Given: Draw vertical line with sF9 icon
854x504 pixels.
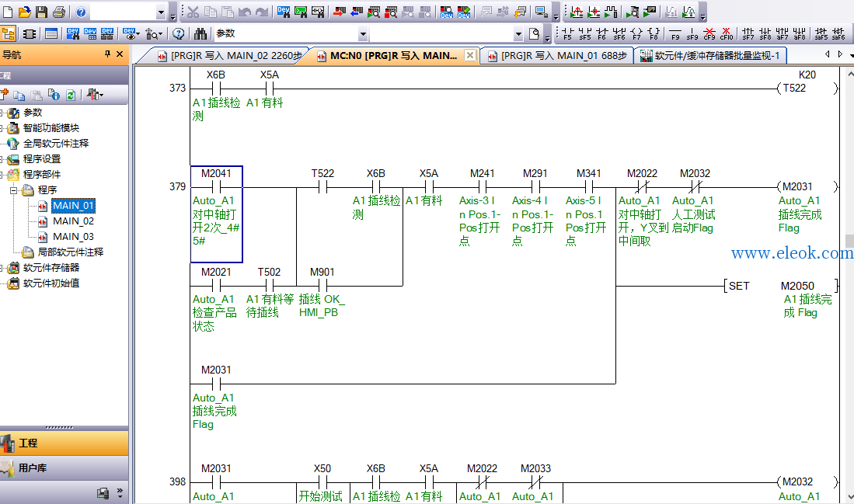Looking at the screenshot, I should click(692, 33).
